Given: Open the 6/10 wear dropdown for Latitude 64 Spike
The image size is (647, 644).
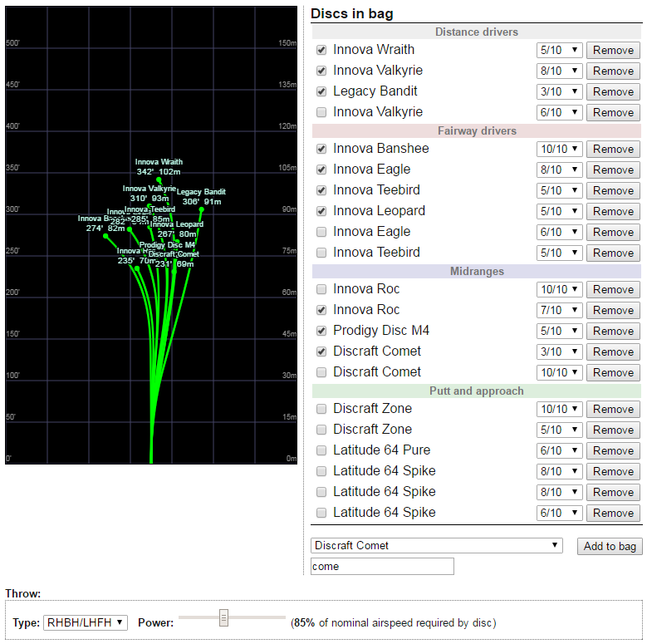Looking at the screenshot, I should [x=559, y=513].
